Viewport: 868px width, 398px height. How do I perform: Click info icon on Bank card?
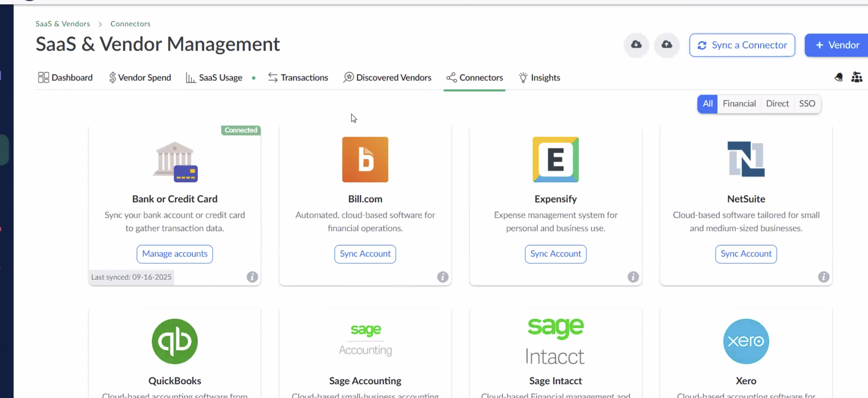[252, 277]
